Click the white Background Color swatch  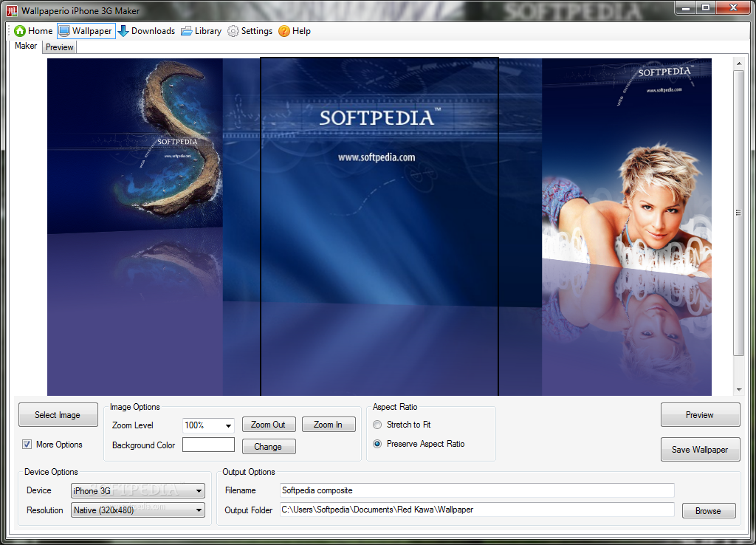coord(208,445)
